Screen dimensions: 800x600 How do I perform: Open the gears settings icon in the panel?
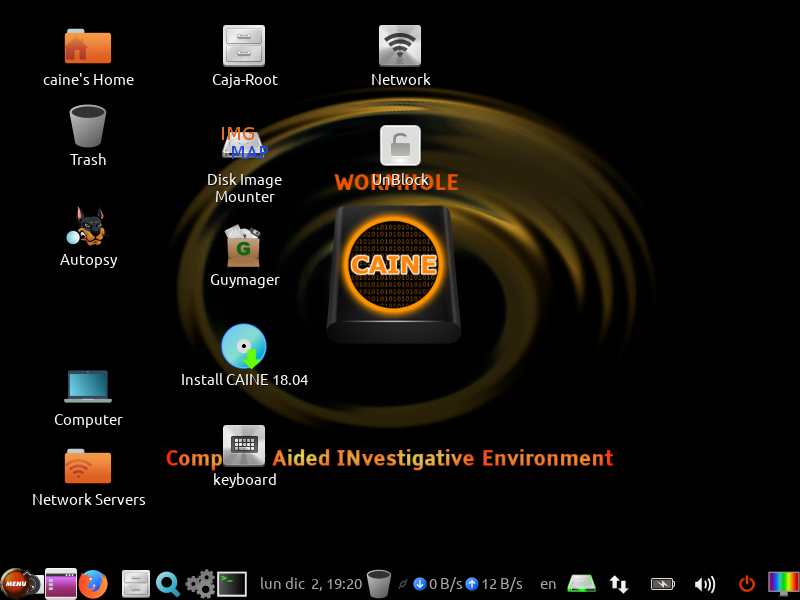pyautogui.click(x=200, y=584)
